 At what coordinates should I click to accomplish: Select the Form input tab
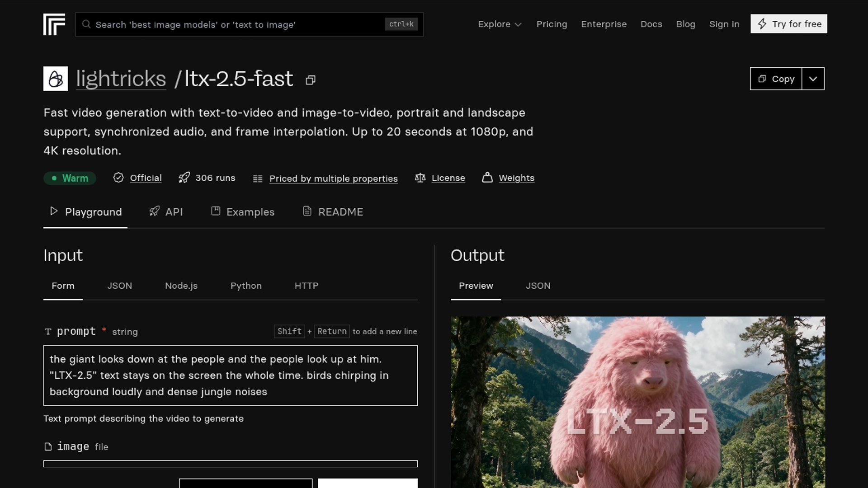[x=63, y=286]
